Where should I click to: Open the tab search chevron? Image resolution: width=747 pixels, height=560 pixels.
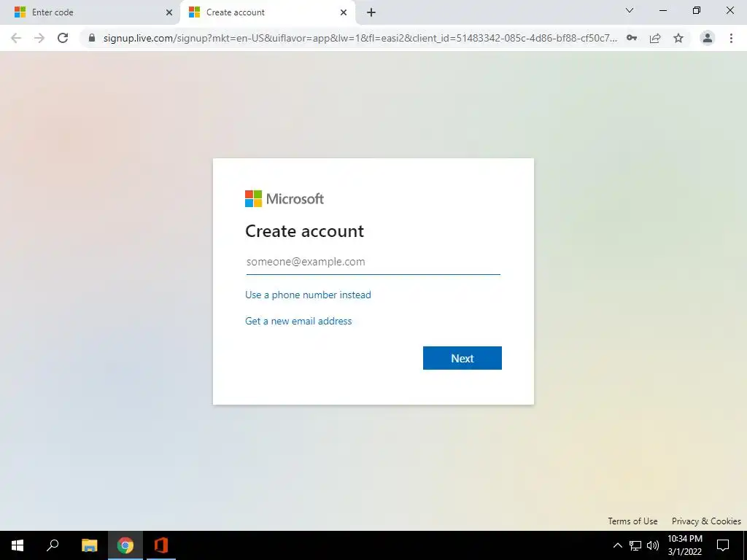(x=630, y=10)
